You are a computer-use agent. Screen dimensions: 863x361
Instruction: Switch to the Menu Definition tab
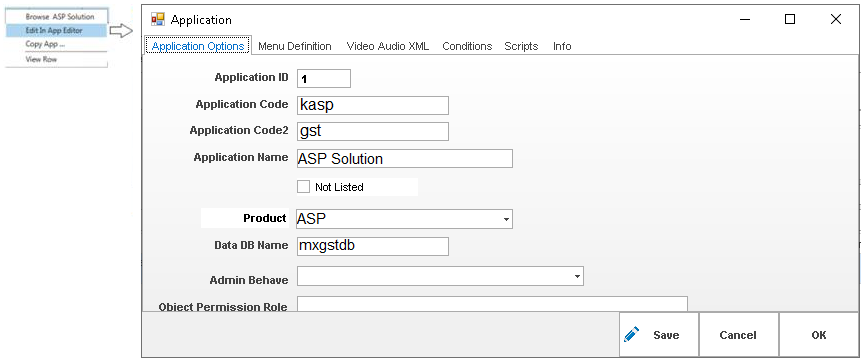[x=295, y=46]
